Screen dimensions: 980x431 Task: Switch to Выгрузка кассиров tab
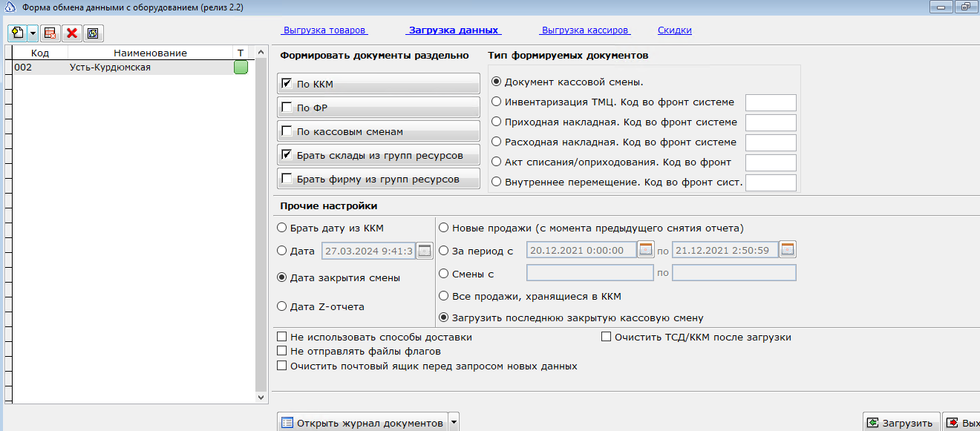click(585, 30)
